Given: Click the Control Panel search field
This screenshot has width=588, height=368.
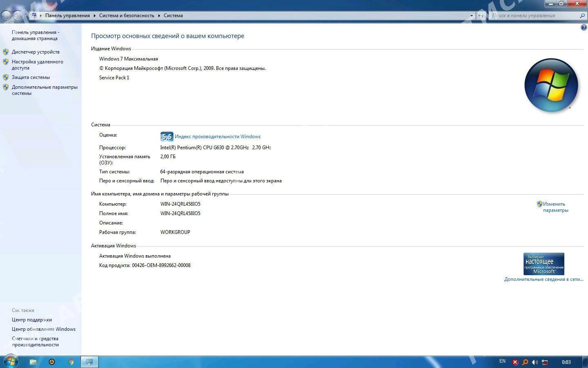Looking at the screenshot, I should [534, 16].
